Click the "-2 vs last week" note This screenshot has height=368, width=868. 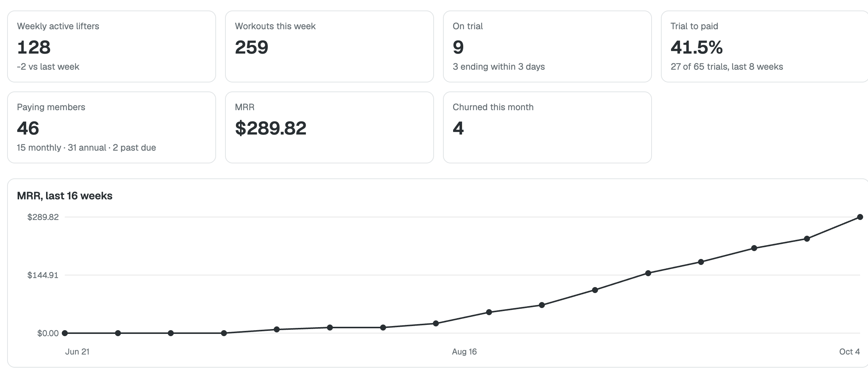click(x=48, y=67)
